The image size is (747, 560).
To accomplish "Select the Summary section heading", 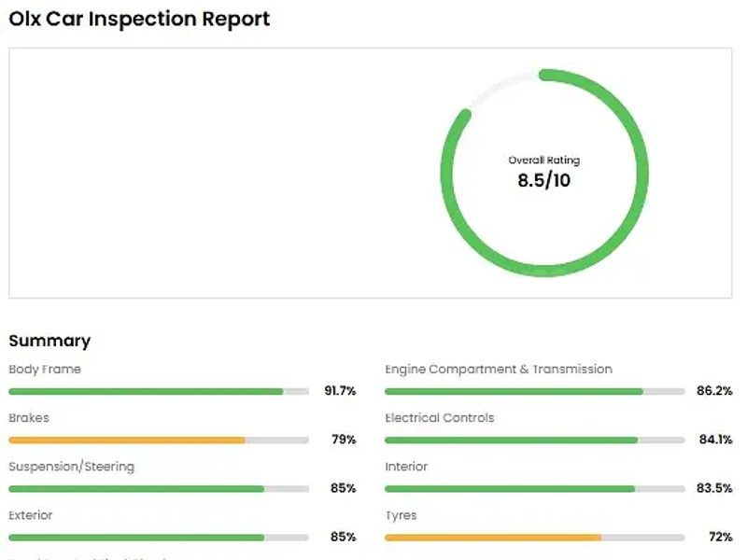I will tap(49, 341).
